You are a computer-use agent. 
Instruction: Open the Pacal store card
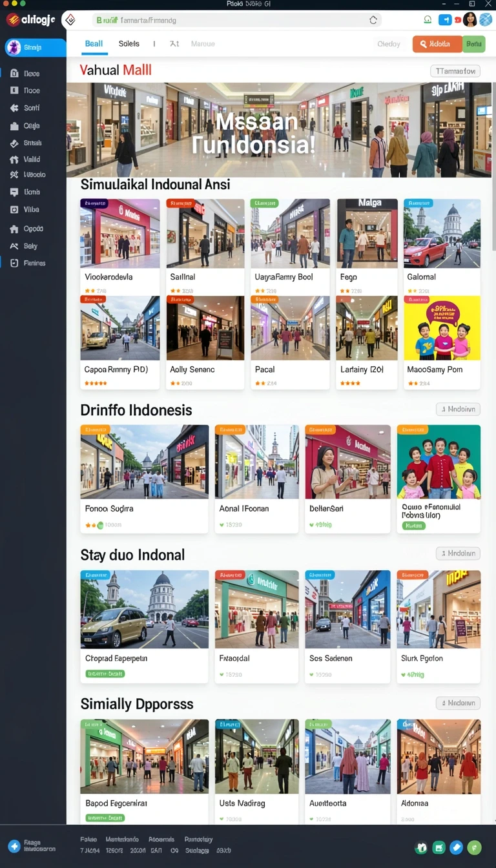290,342
